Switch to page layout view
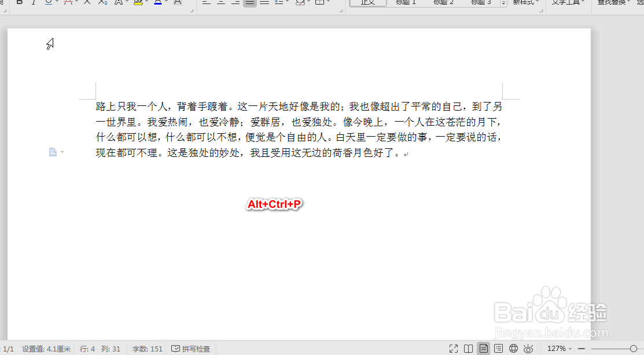The width and height of the screenshot is (644, 355). coord(483,349)
